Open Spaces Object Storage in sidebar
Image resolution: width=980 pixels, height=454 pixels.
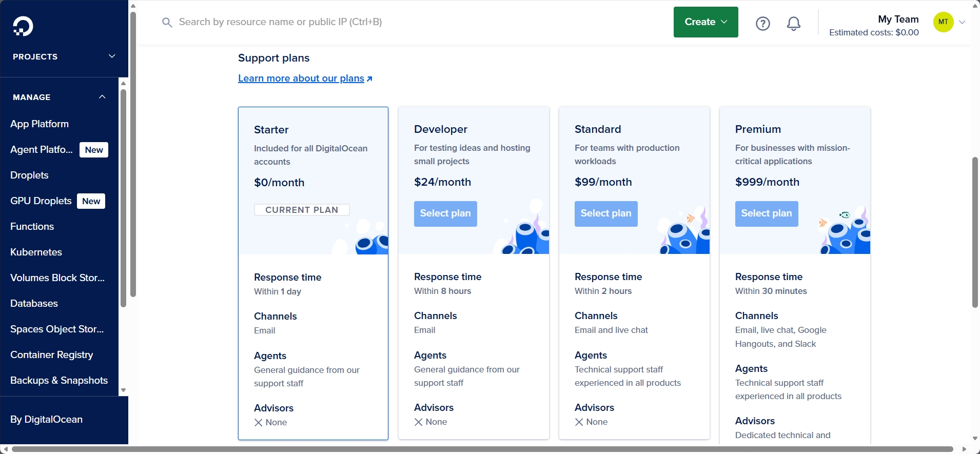(x=57, y=329)
